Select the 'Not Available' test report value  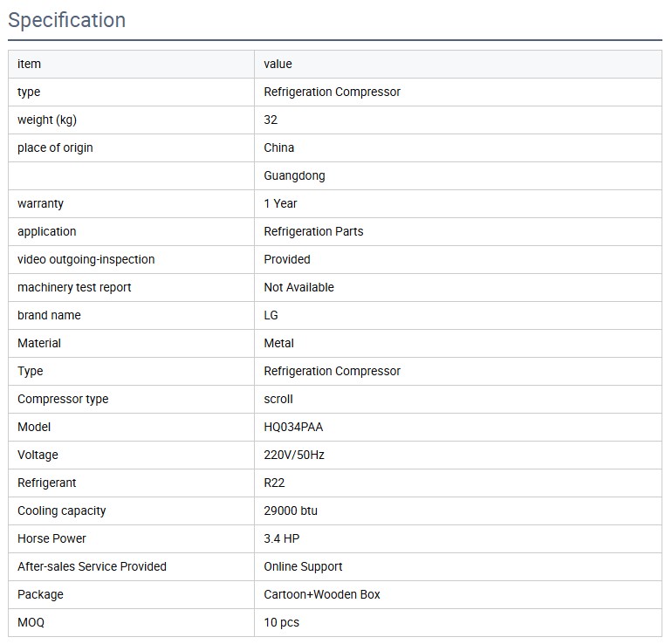click(298, 287)
